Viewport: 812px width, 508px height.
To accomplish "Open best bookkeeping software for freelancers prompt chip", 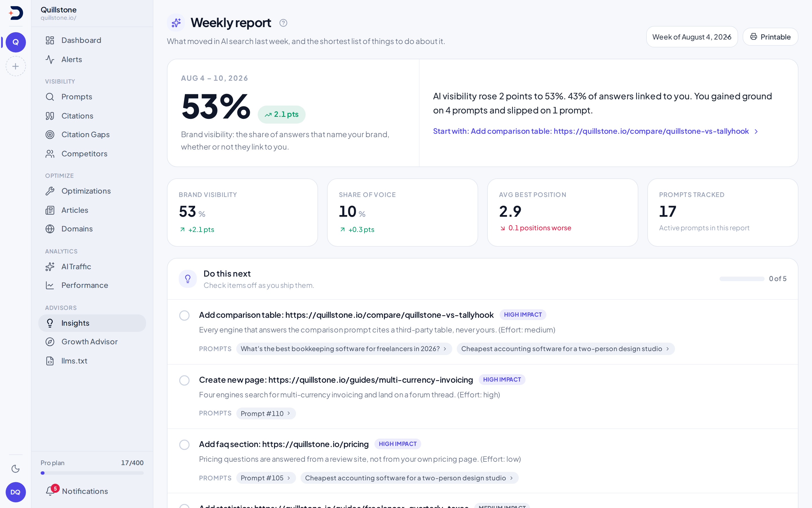I will (344, 349).
